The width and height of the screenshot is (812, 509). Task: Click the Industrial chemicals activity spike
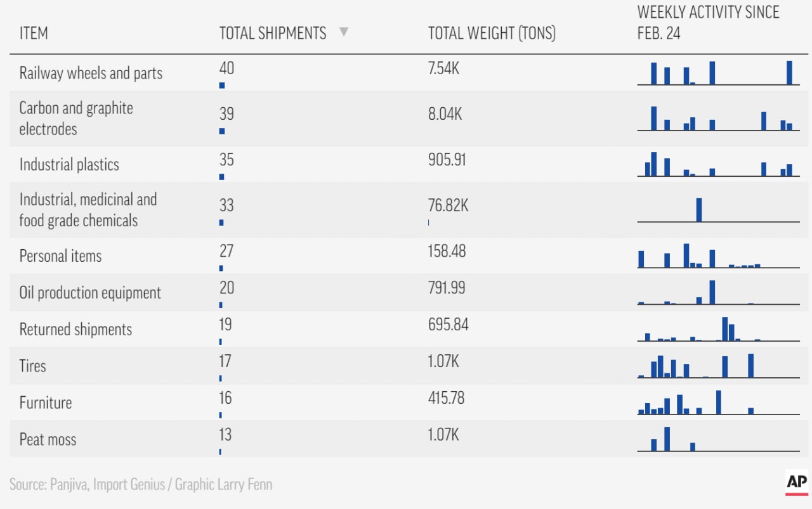[x=699, y=210]
